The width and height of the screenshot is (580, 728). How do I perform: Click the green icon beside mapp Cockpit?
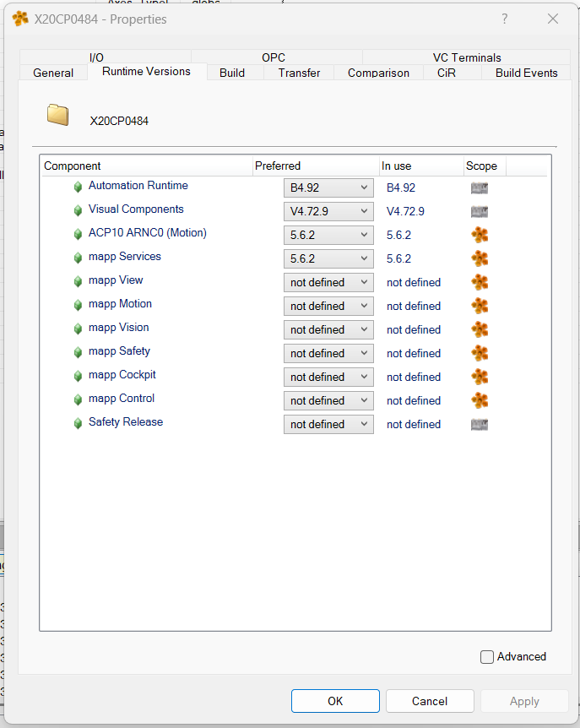point(78,377)
